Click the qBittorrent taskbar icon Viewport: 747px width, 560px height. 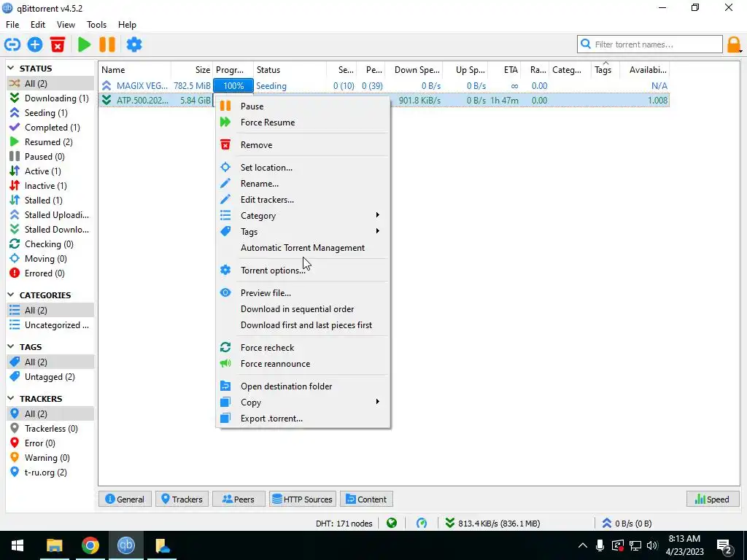(126, 545)
